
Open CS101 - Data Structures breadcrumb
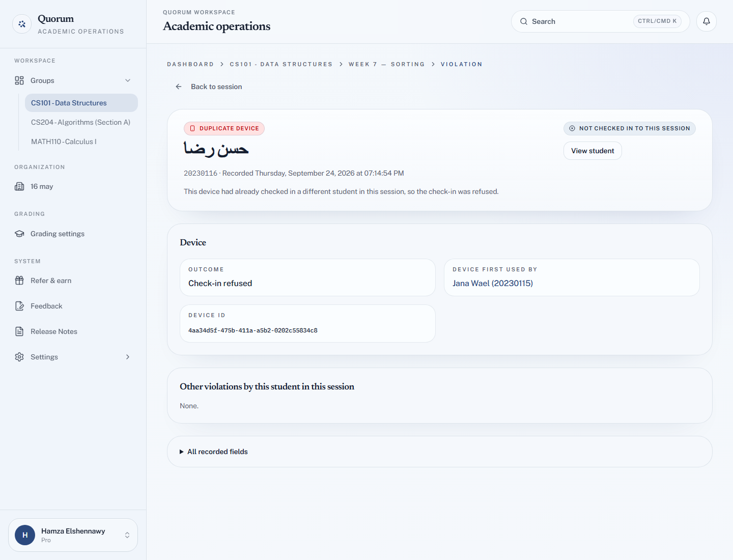click(281, 64)
